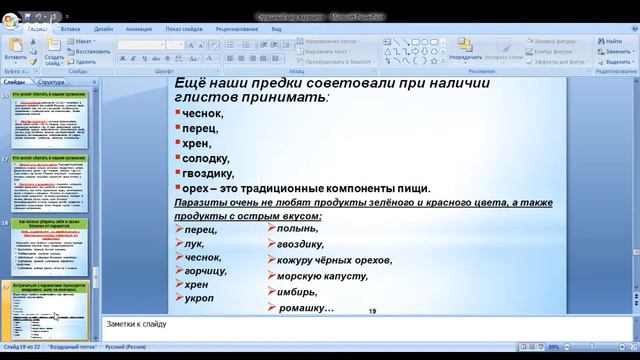The height and width of the screenshot is (360, 640).
Task: Toggle text shadow formatting
Action: pos(167,59)
